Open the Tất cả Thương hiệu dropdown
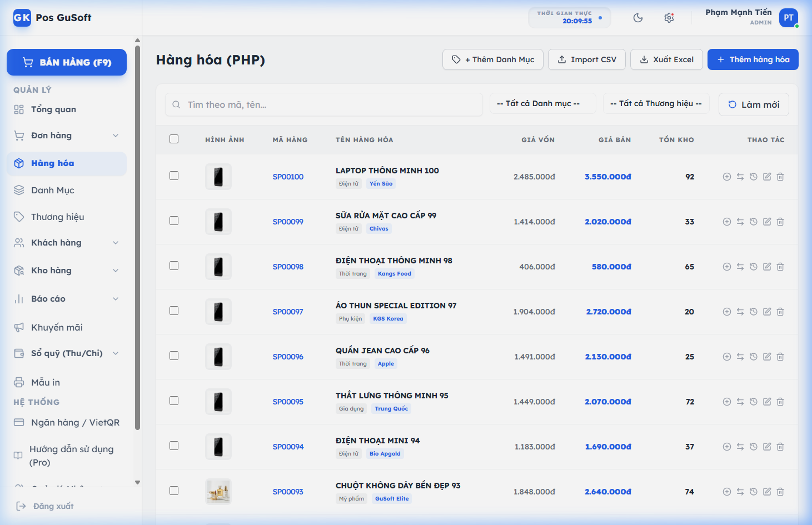The width and height of the screenshot is (812, 525). point(656,103)
